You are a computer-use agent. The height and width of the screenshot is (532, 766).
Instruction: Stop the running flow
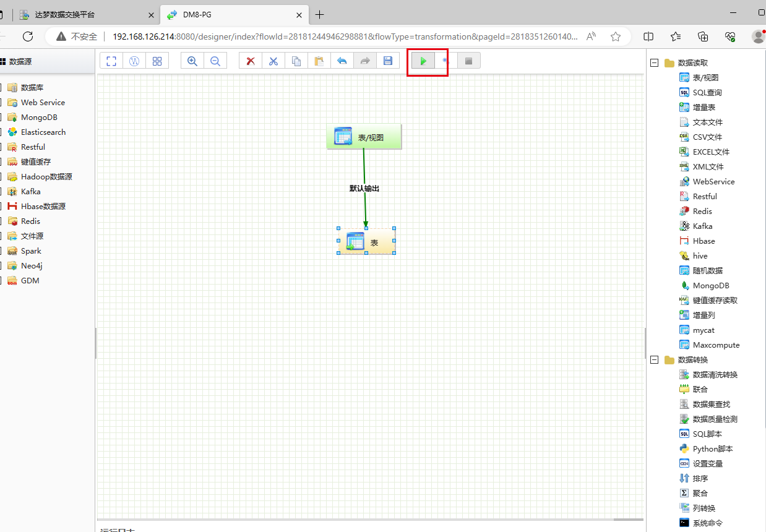point(468,60)
